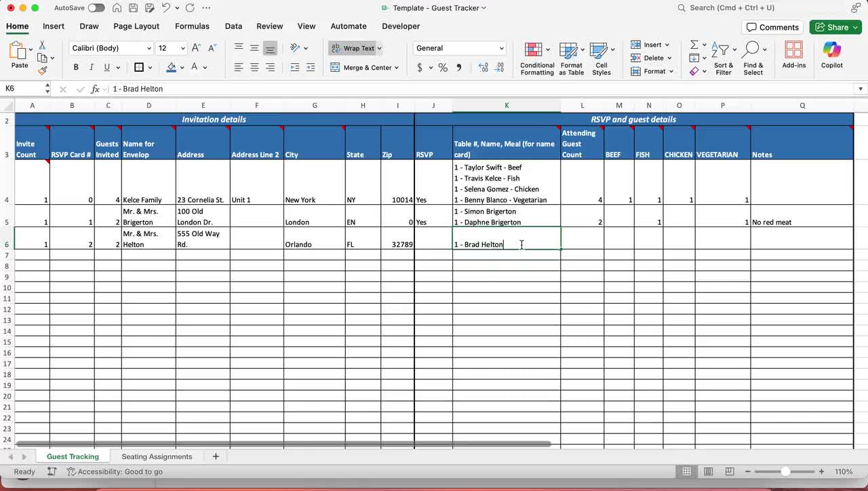
Task: Open Conditional Formatting
Action: pyautogui.click(x=537, y=58)
